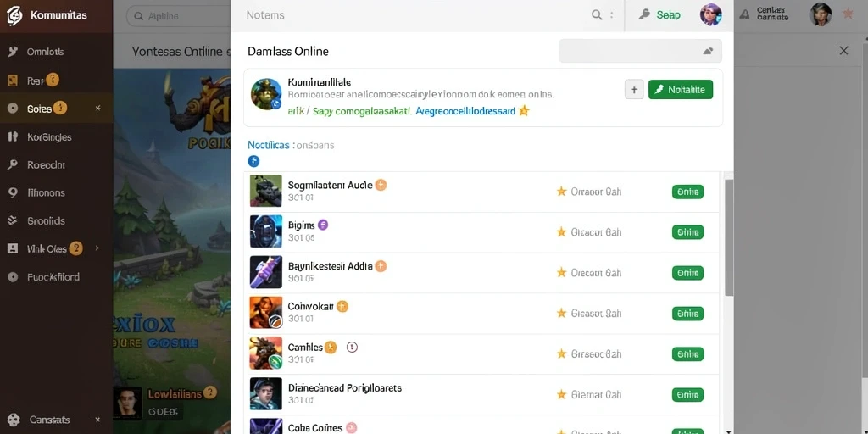Viewport: 868px width, 434px height.
Task: Click the blue round icon under Noctilicas
Action: point(253,162)
